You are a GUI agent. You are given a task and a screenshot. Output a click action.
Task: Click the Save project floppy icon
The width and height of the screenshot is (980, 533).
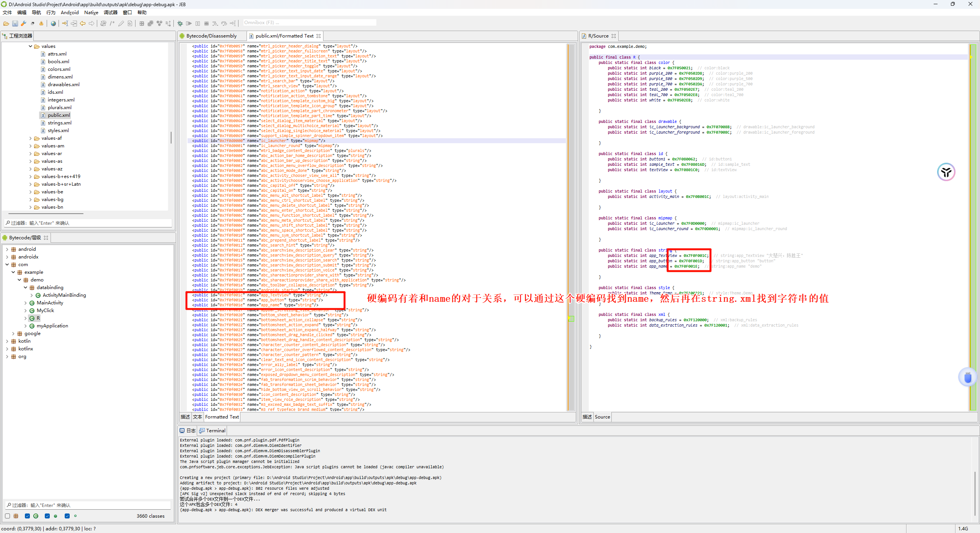pyautogui.click(x=15, y=24)
